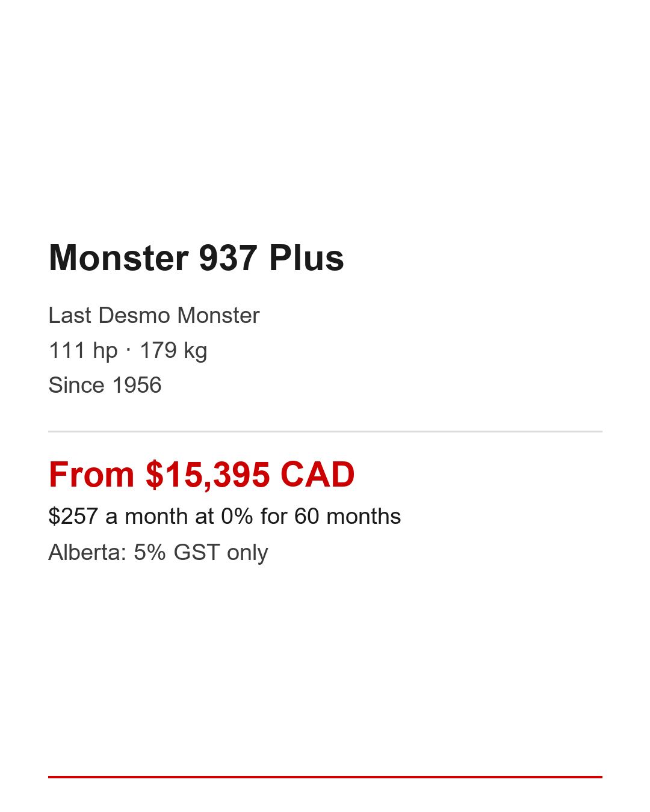This screenshot has height=812, width=650.
Task: Click the 5% GST only text
Action: pos(200,552)
